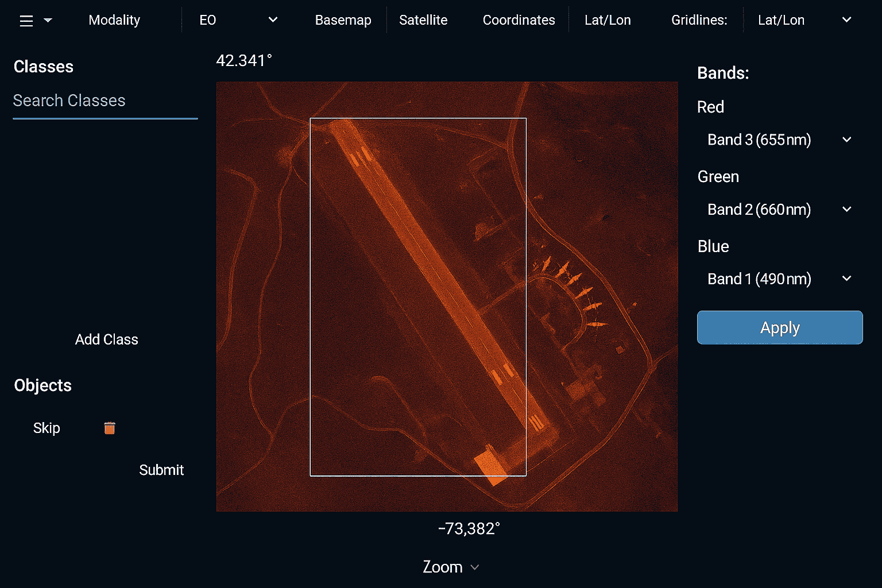
Task: Focus the Search Classes input field
Action: click(x=105, y=101)
